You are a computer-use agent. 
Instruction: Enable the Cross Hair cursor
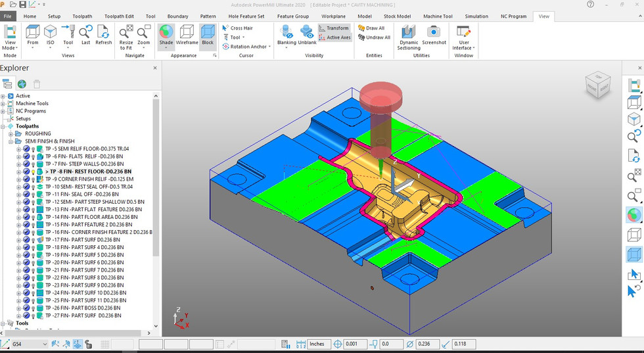(237, 28)
